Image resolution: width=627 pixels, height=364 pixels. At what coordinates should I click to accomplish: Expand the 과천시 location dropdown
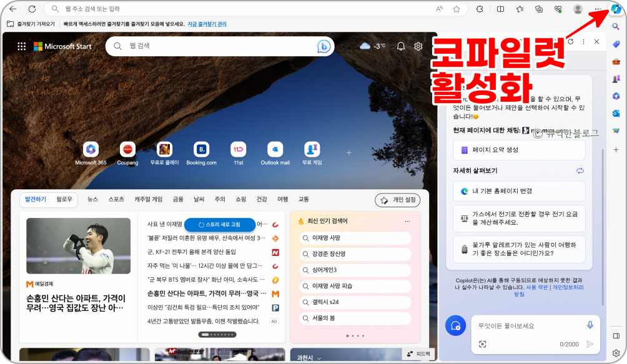click(x=309, y=358)
